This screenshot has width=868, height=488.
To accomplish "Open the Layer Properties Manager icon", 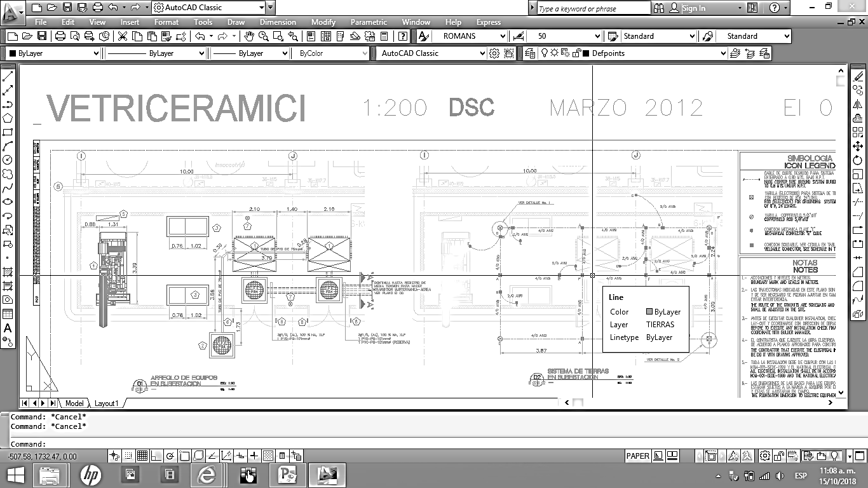I will click(x=531, y=53).
